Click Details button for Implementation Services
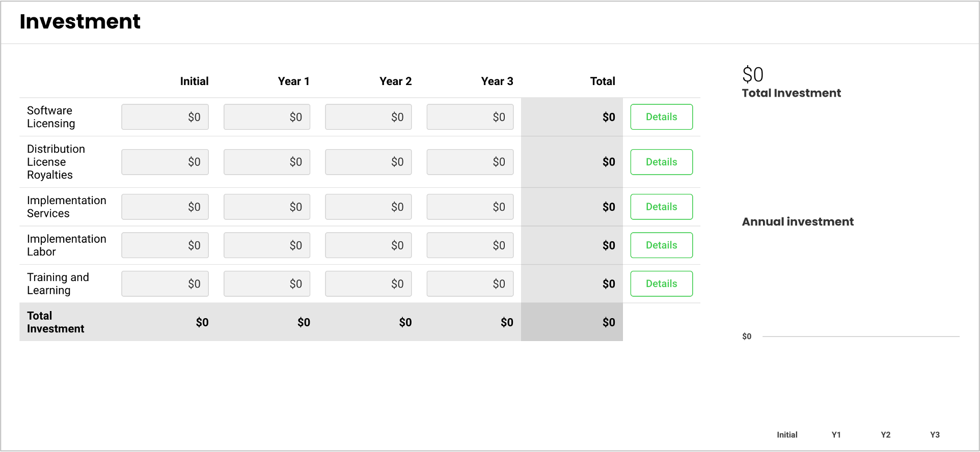The height and width of the screenshot is (452, 980). (x=661, y=207)
